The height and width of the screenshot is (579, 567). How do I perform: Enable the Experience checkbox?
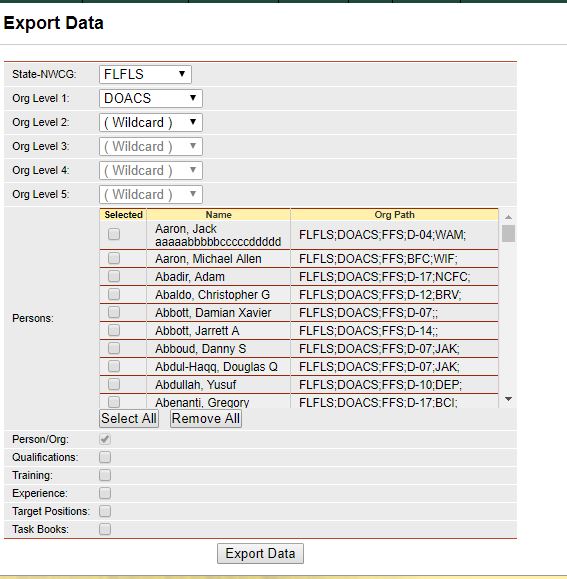[x=105, y=493]
